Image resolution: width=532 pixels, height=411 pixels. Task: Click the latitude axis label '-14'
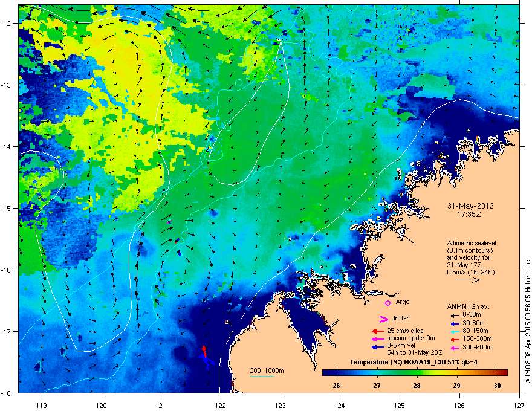pyautogui.click(x=6, y=147)
